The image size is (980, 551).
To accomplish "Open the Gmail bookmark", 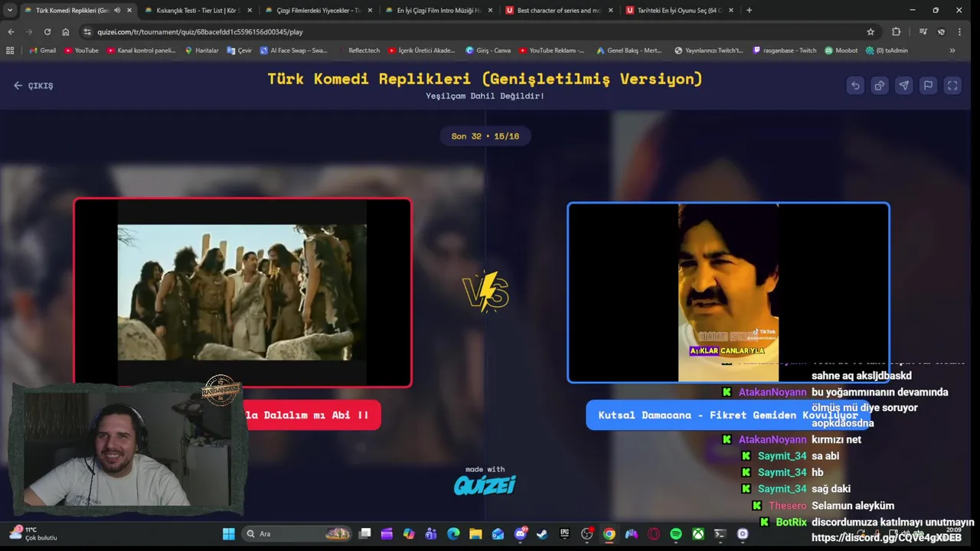I will [42, 51].
